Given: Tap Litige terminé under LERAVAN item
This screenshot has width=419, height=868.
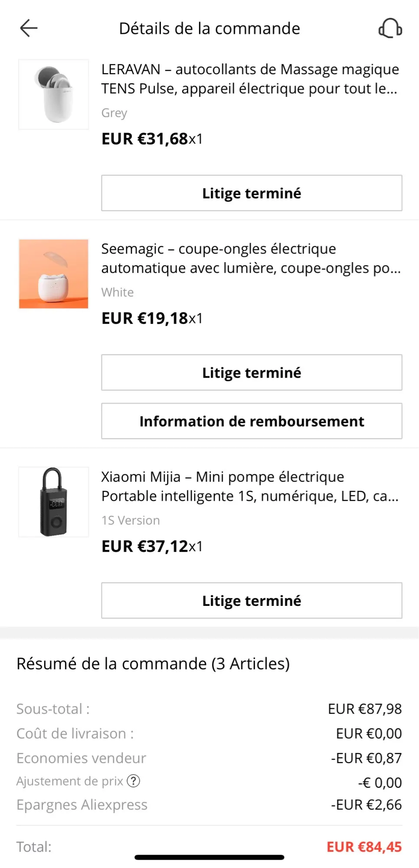Looking at the screenshot, I should pos(252,193).
